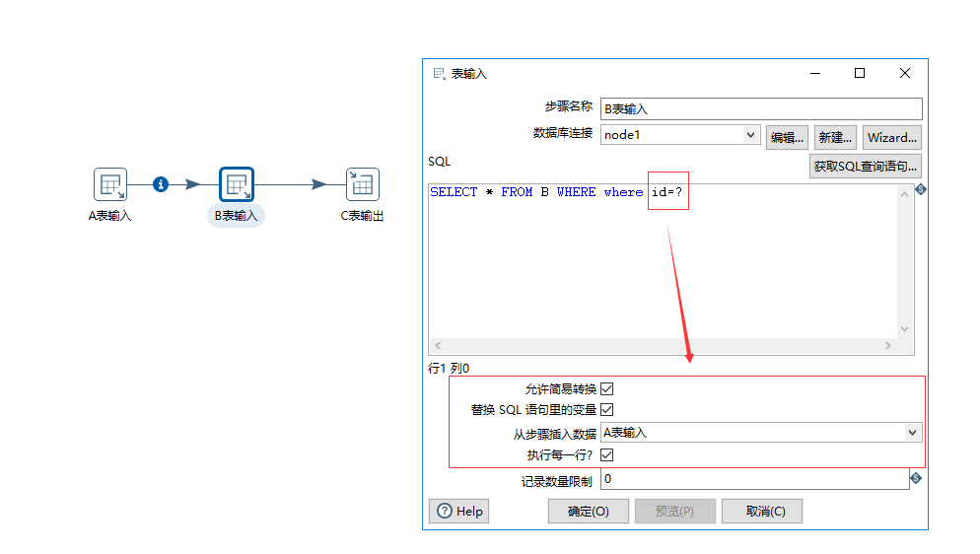Click the 步骤名称 input field
980x554 pixels.
[x=761, y=108]
